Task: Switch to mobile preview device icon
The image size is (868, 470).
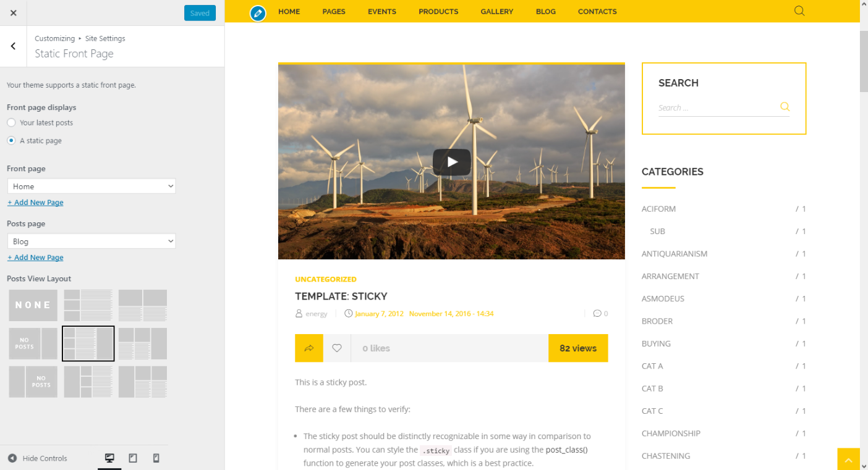Action: tap(156, 458)
